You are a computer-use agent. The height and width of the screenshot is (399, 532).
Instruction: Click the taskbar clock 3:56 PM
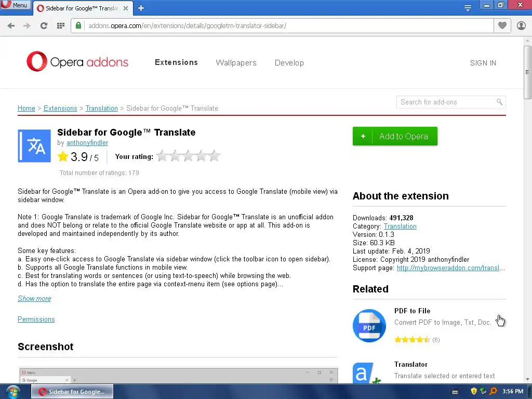pyautogui.click(x=513, y=392)
